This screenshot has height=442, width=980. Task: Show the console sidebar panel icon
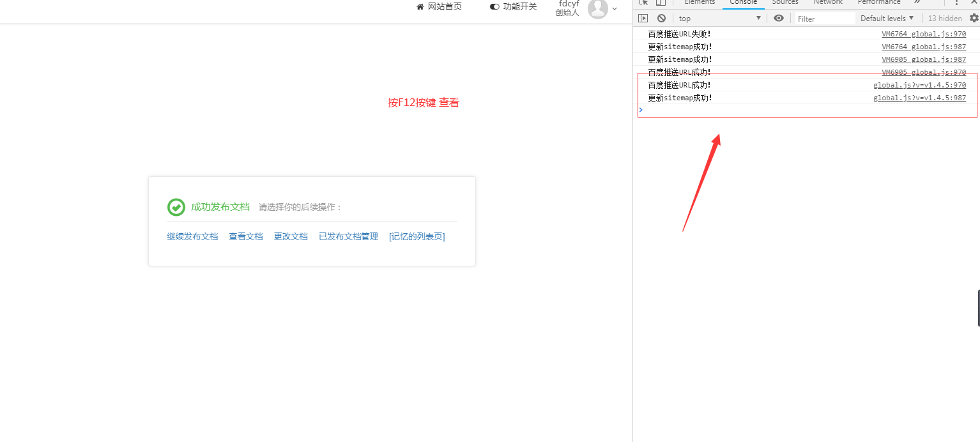643,19
